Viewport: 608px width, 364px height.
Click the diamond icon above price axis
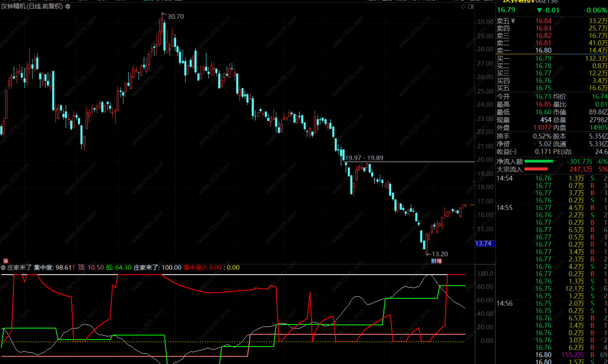[463, 7]
